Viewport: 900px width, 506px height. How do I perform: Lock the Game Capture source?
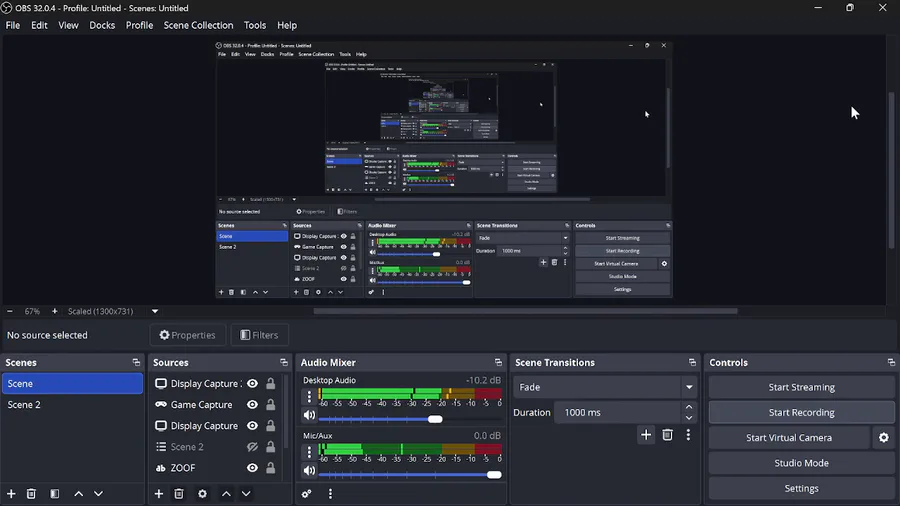(x=270, y=405)
